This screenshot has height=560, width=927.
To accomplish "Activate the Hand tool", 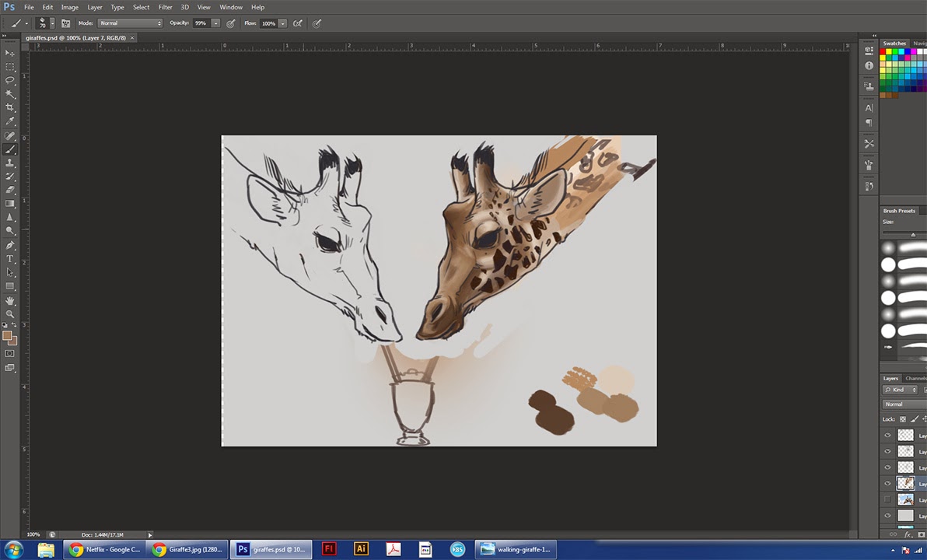I will coord(10,300).
